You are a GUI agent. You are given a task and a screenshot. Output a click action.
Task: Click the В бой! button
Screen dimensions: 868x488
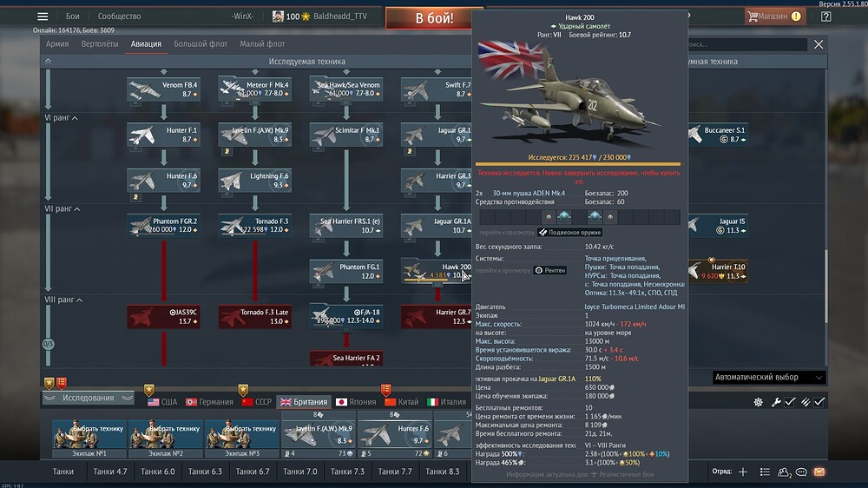[434, 17]
